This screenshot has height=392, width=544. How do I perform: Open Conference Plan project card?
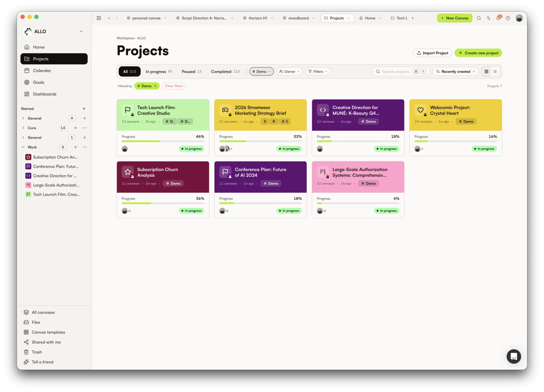[260, 190]
